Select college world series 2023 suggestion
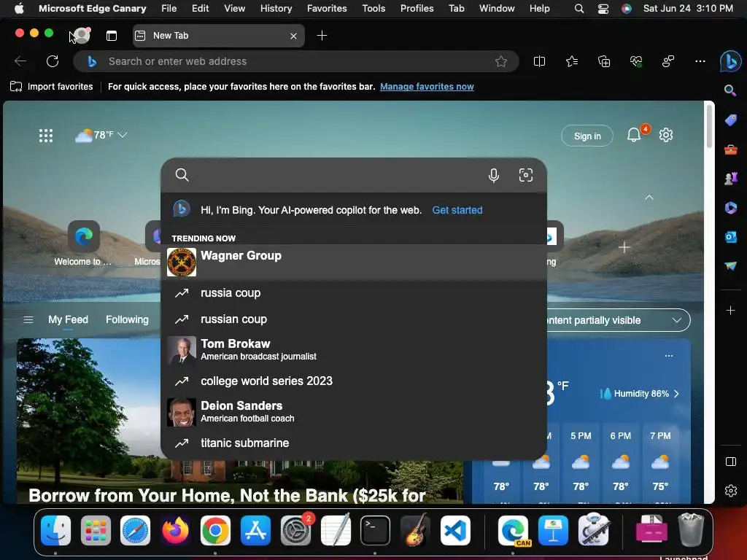The height and width of the screenshot is (560, 747). pos(354,381)
